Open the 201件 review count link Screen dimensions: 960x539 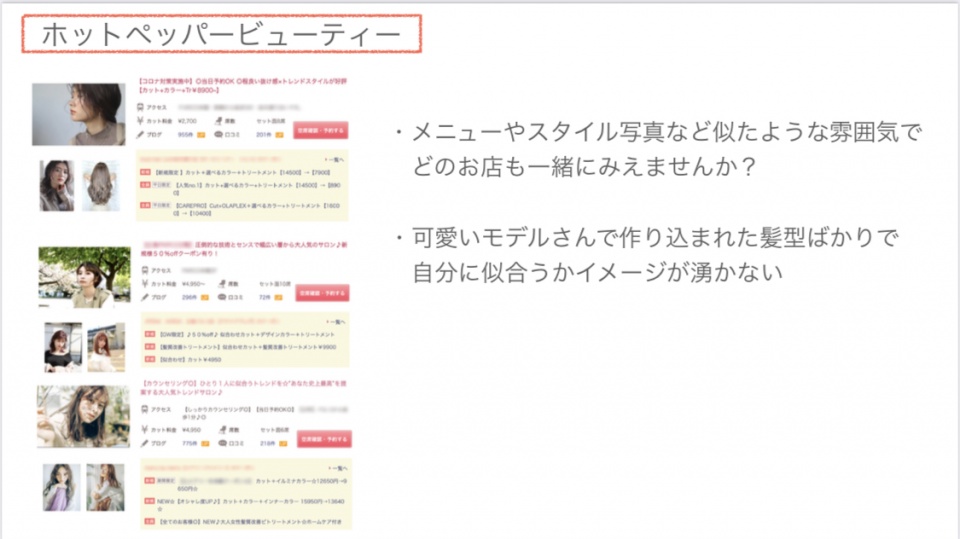coord(263,135)
